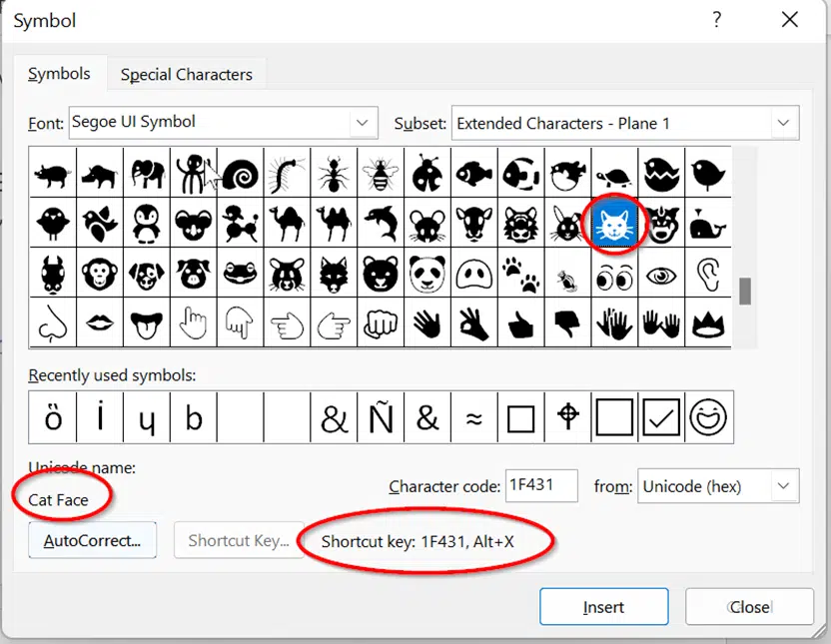Select the panda face symbol
This screenshot has width=831, height=644.
[x=427, y=274]
